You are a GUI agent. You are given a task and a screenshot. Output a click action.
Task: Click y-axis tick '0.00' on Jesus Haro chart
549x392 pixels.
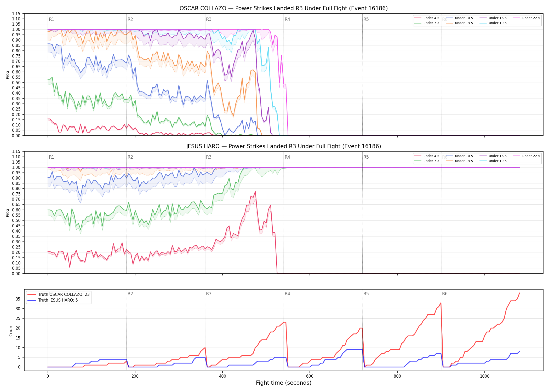point(16,274)
